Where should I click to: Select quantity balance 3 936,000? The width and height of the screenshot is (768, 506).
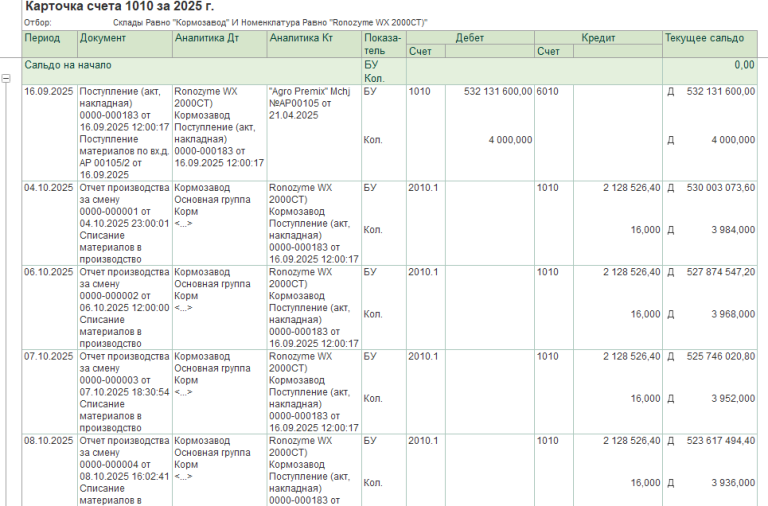(733, 483)
